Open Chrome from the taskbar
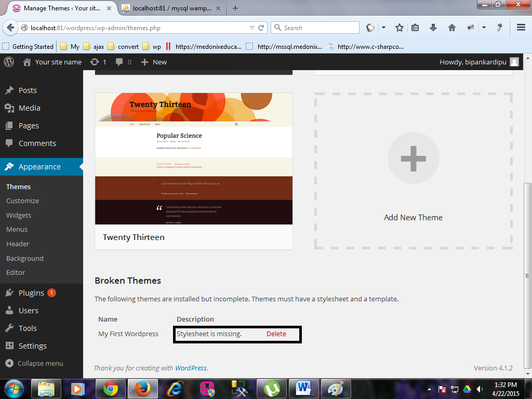 pos(110,389)
